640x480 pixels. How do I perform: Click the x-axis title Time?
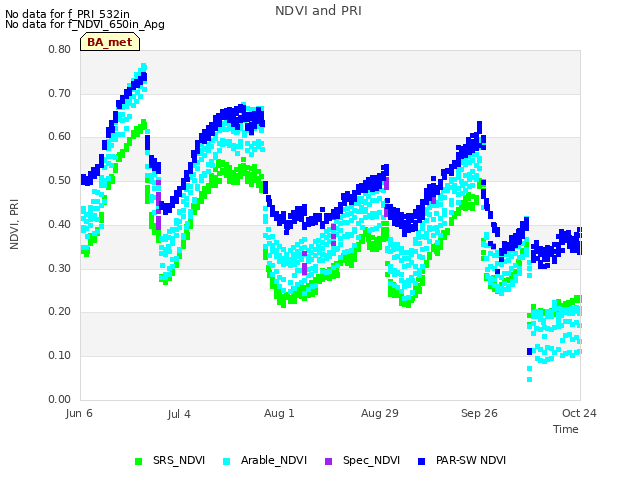pos(566,429)
